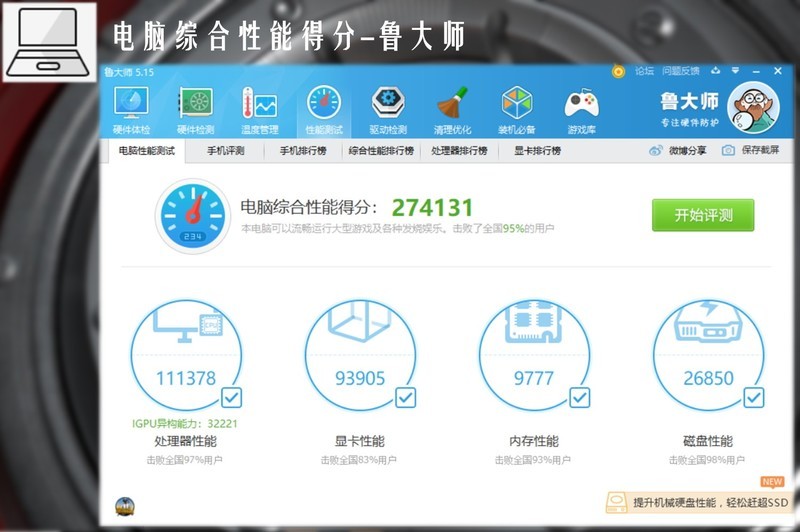Click the processor performance circle 111378

pyautogui.click(x=186, y=355)
